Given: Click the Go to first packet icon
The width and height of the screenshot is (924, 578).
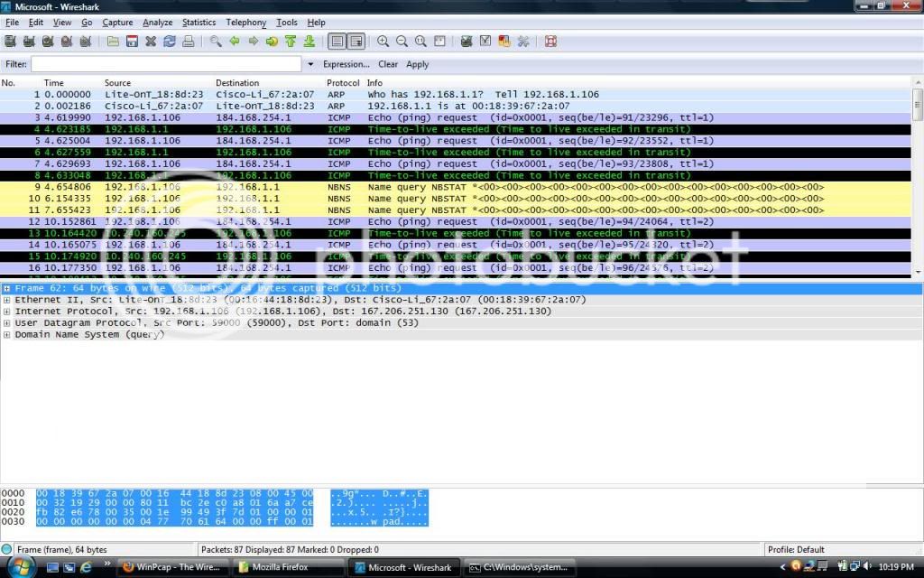Looking at the screenshot, I should pos(291,42).
